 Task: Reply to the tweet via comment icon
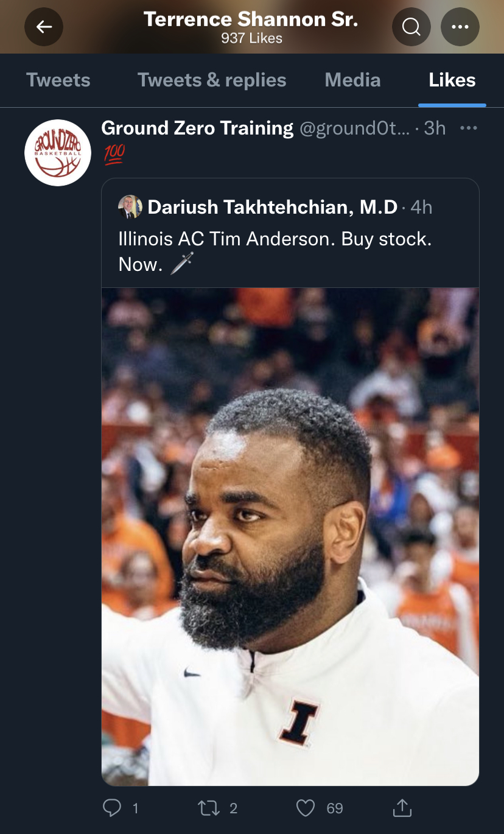[112, 808]
